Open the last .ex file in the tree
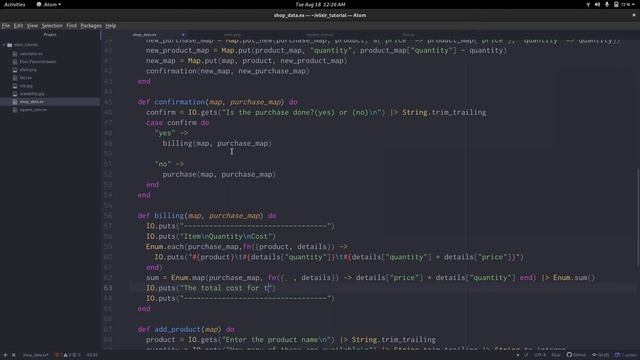The height and width of the screenshot is (360, 640). [x=33, y=110]
